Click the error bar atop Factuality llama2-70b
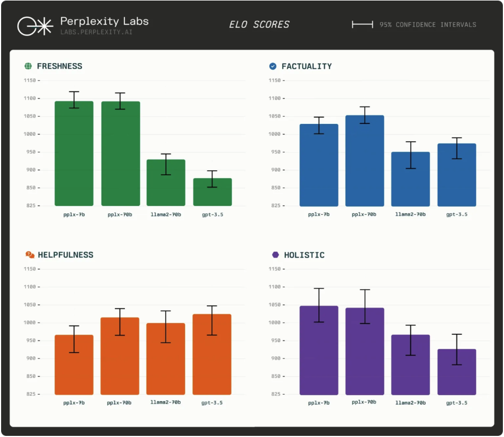 coord(410,155)
